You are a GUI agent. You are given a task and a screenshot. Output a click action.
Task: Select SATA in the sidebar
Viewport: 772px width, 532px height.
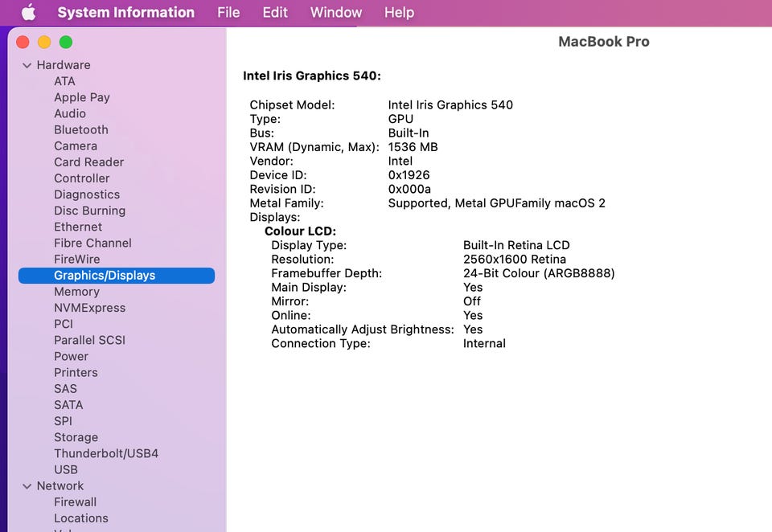(68, 405)
